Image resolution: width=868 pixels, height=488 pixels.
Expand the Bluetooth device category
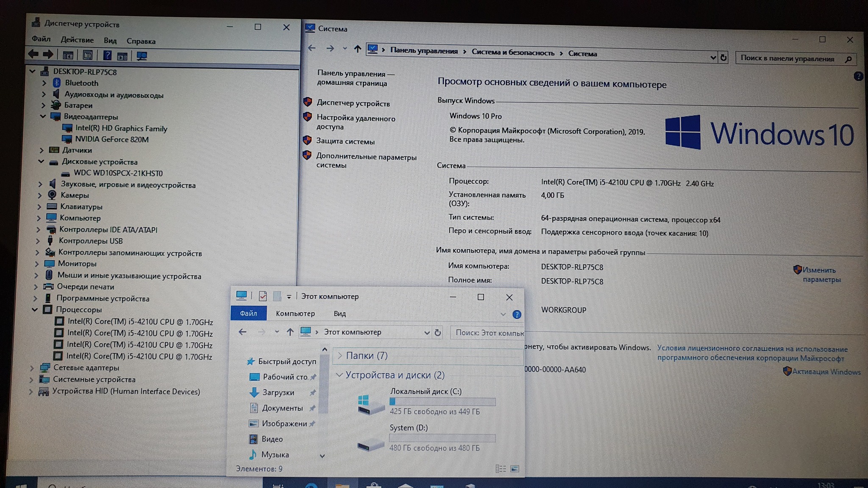(44, 83)
